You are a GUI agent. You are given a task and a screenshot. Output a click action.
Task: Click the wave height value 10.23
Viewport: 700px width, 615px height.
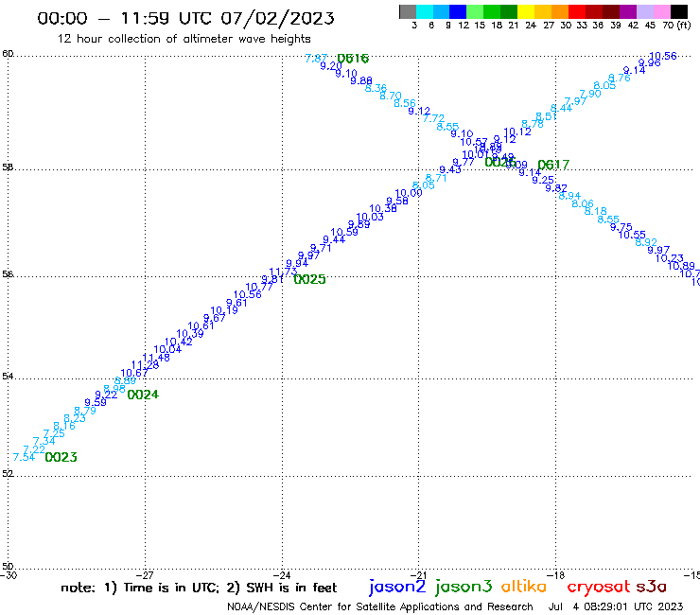click(x=669, y=258)
